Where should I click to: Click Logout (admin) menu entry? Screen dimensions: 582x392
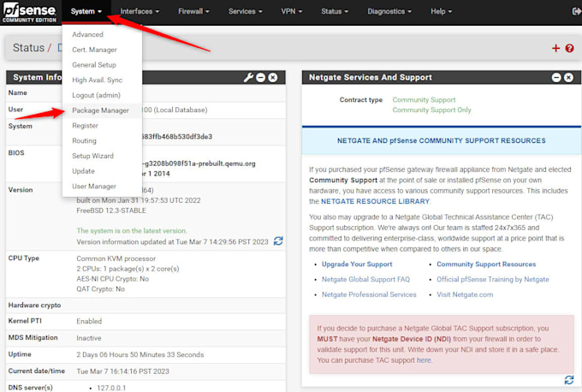[102, 95]
